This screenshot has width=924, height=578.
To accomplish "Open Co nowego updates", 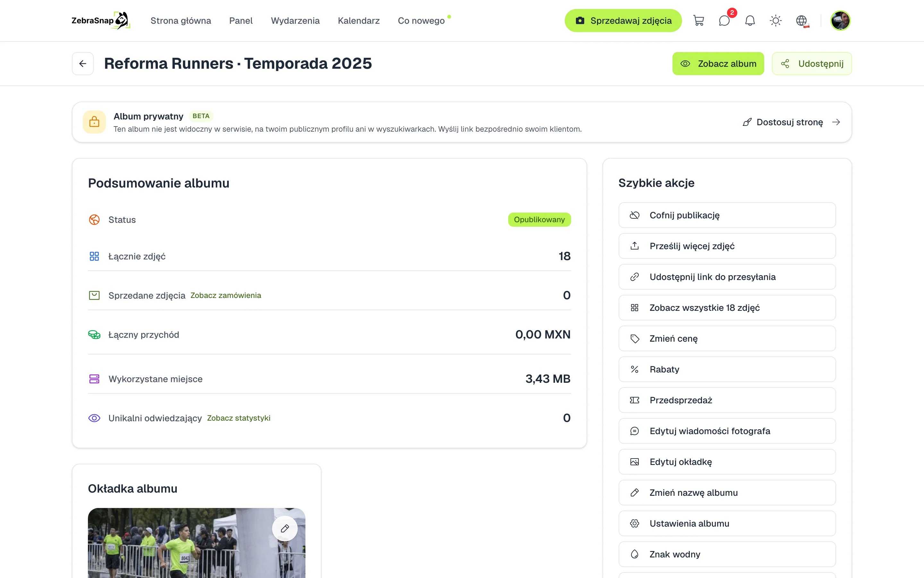I will click(421, 21).
